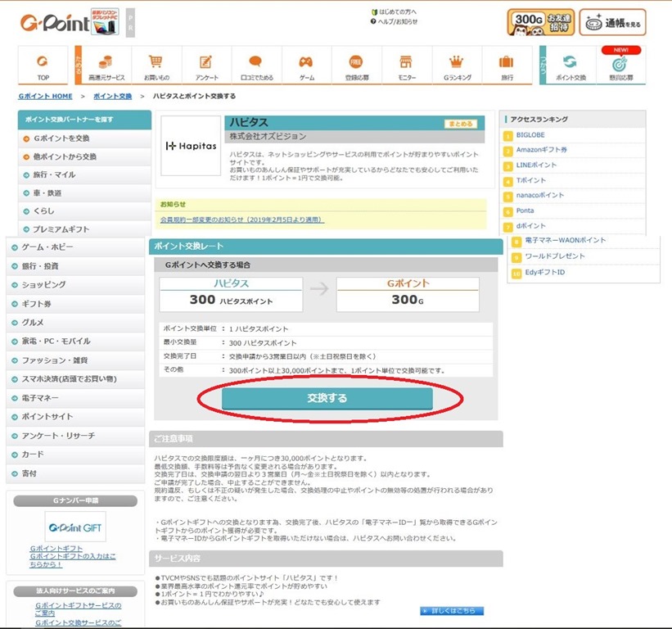Click the G-Point GIFT logo image
This screenshot has width=672, height=629.
[75, 527]
